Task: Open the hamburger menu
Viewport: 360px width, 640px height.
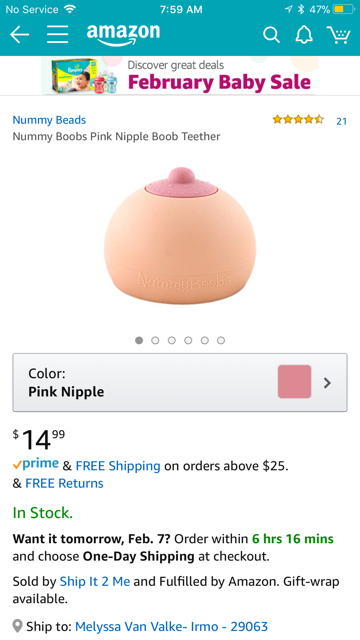Action: click(57, 35)
